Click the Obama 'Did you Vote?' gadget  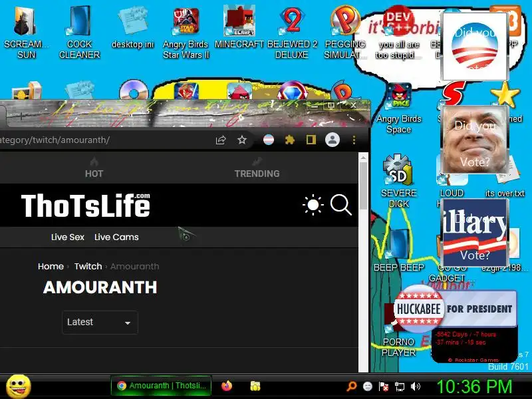tap(475, 47)
